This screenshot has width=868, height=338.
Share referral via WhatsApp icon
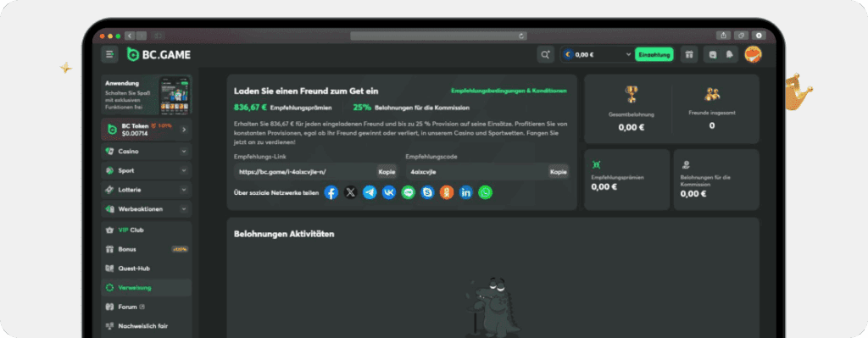click(x=486, y=192)
